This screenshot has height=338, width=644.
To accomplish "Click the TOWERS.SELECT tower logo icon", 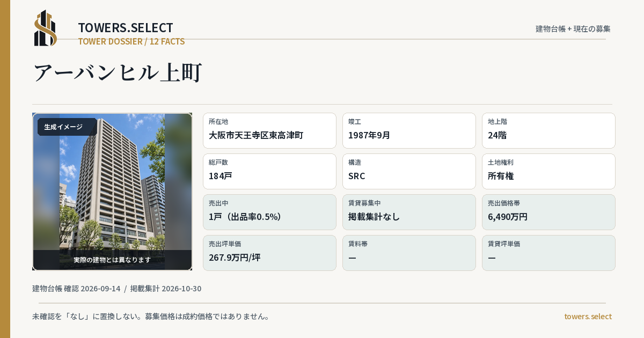I will tap(46, 28).
